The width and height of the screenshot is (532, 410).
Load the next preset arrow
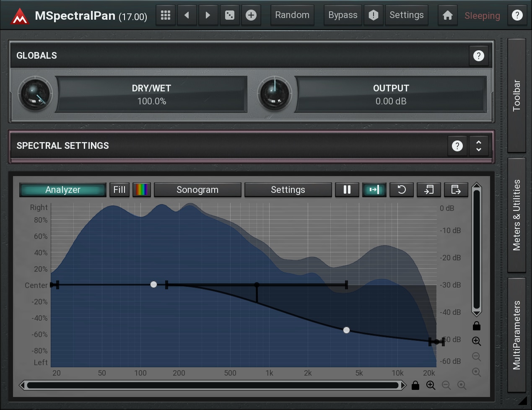[x=208, y=16]
